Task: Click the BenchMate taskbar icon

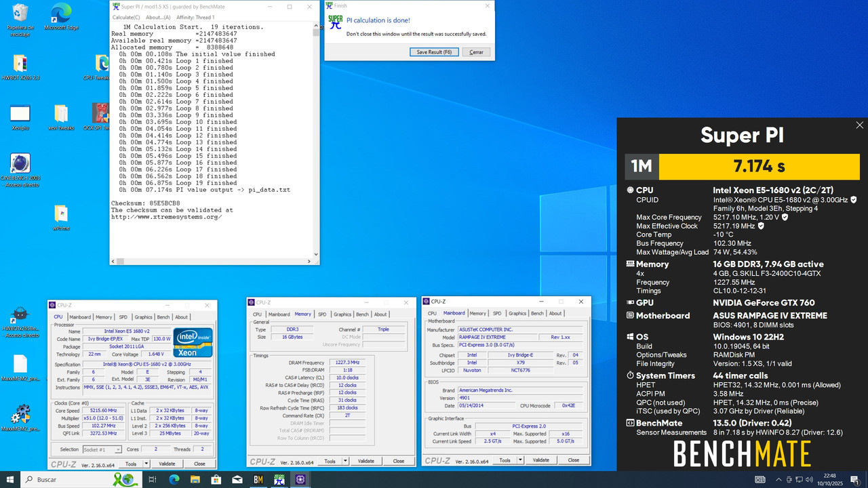Action: coord(258,479)
